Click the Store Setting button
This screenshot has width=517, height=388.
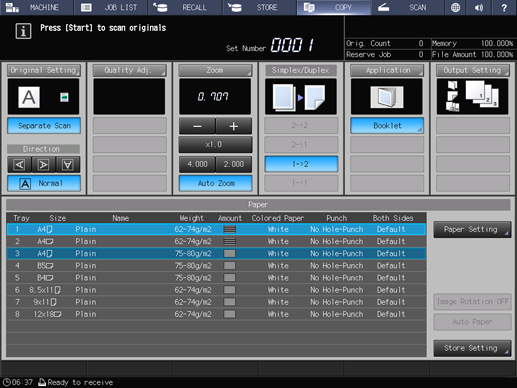472,348
